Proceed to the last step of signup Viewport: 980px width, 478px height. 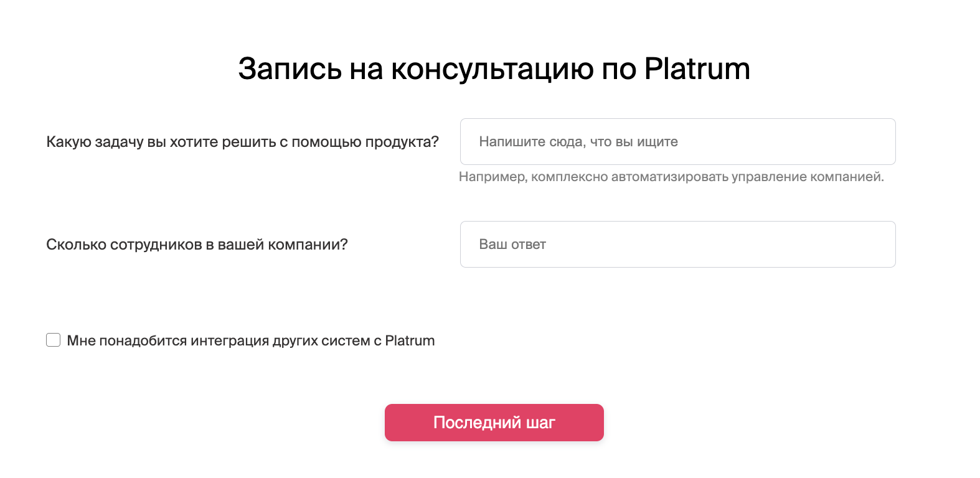[494, 422]
